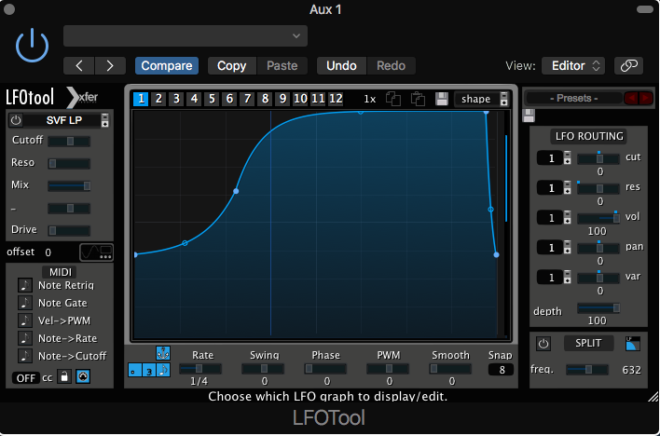Screen dimensions: 660x436
Task: Select LFO graph tab 10
Action: 300,99
